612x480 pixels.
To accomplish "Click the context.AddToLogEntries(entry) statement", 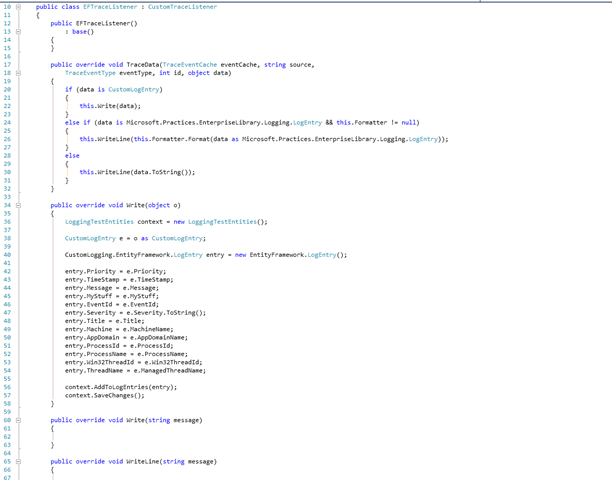I will 120,387.
